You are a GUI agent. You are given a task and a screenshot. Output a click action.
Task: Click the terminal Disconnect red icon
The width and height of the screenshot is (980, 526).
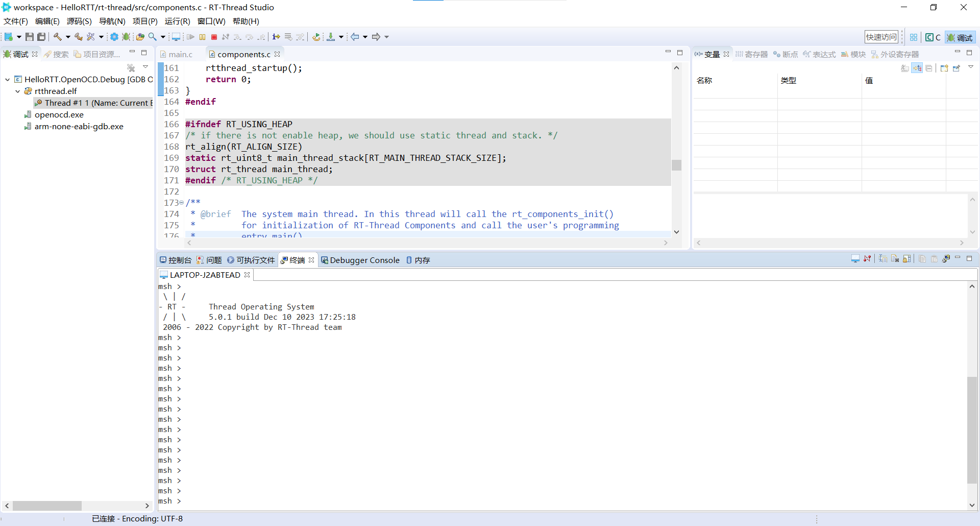pos(867,259)
